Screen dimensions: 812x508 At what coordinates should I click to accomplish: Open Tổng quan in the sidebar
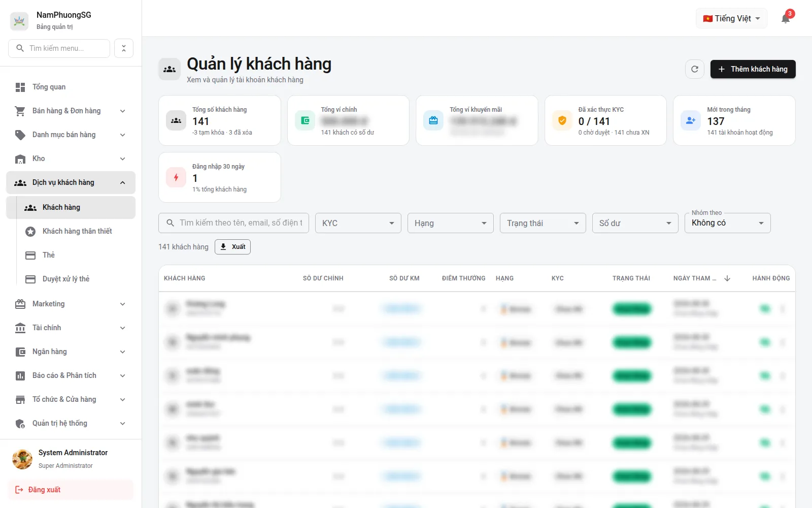coord(71,87)
